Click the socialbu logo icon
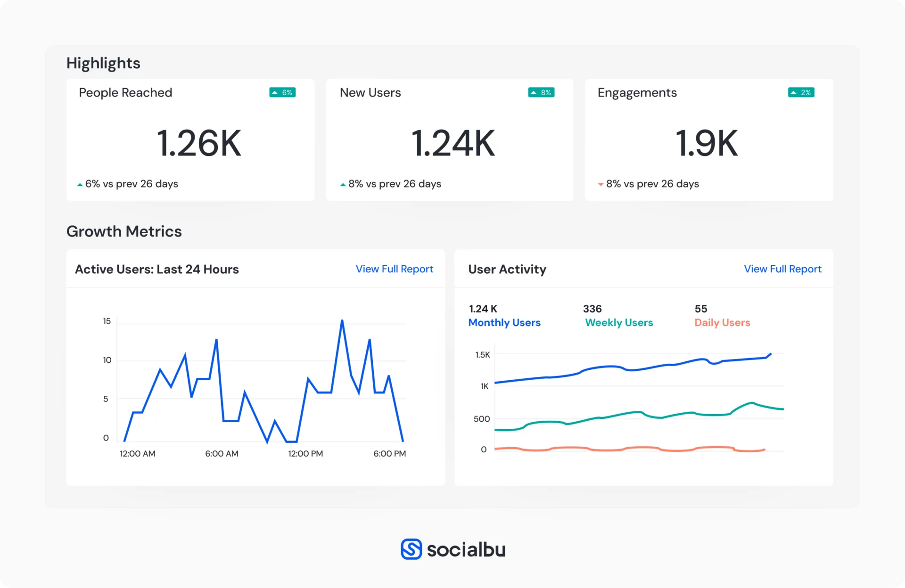 411,549
